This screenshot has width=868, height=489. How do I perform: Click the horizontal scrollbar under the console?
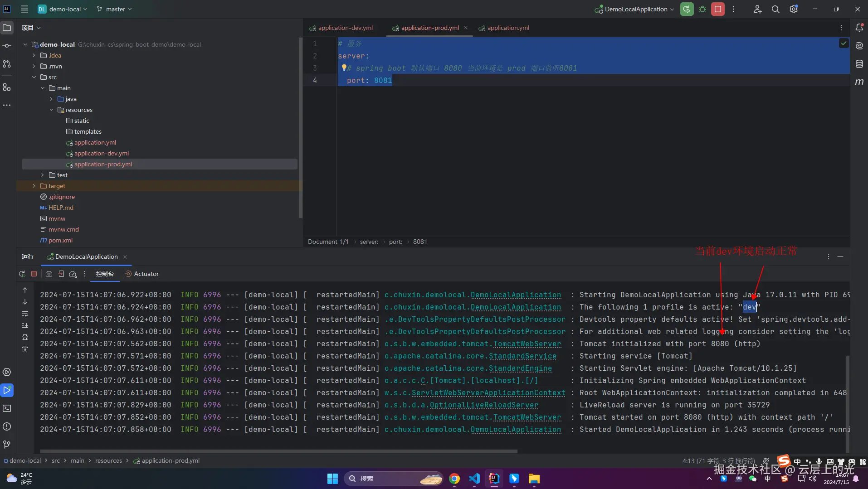coord(278,451)
